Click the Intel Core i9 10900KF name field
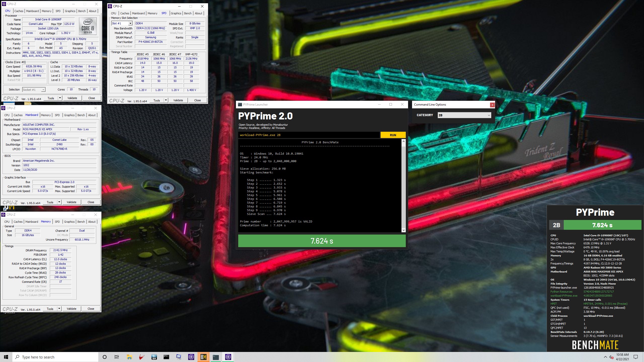Screen dimensions: 644x362 (48, 19)
